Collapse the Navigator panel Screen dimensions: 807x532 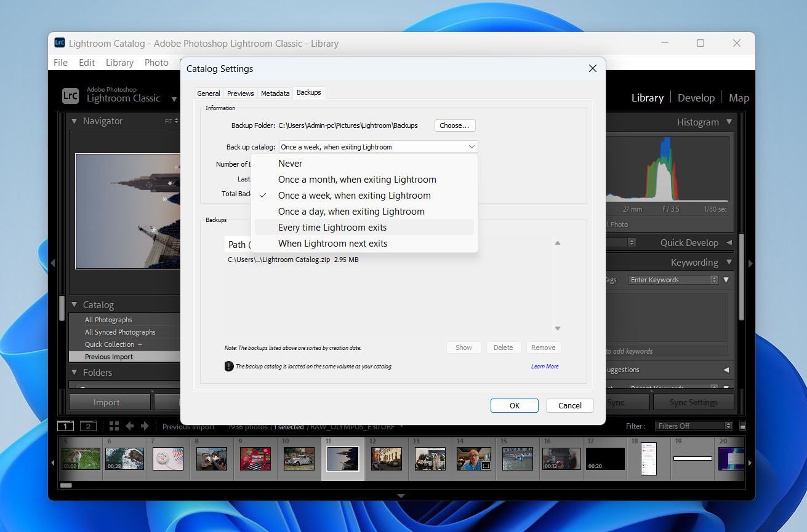[74, 121]
